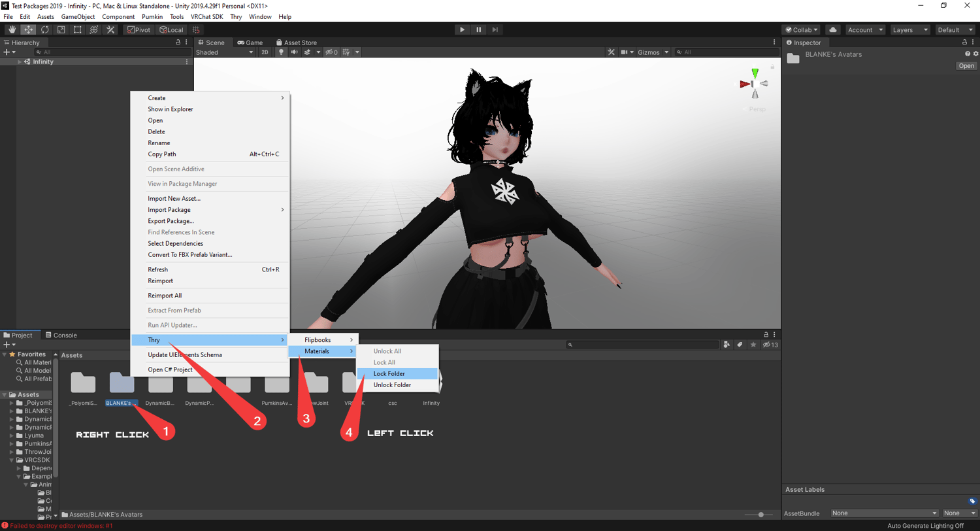Screen dimensions: 980x531
Task: Search by type icon in Project panel
Action: pyautogui.click(x=727, y=345)
